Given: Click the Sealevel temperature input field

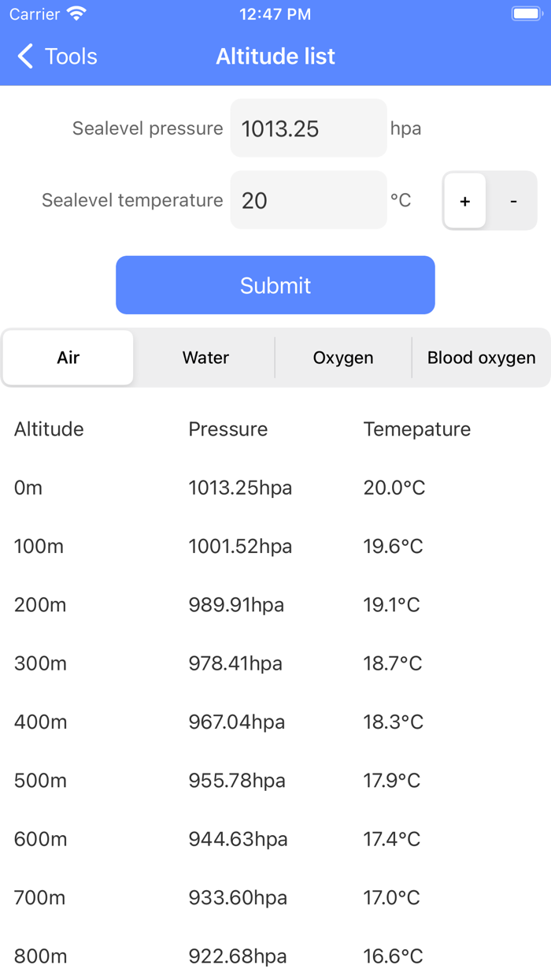Looking at the screenshot, I should point(308,200).
